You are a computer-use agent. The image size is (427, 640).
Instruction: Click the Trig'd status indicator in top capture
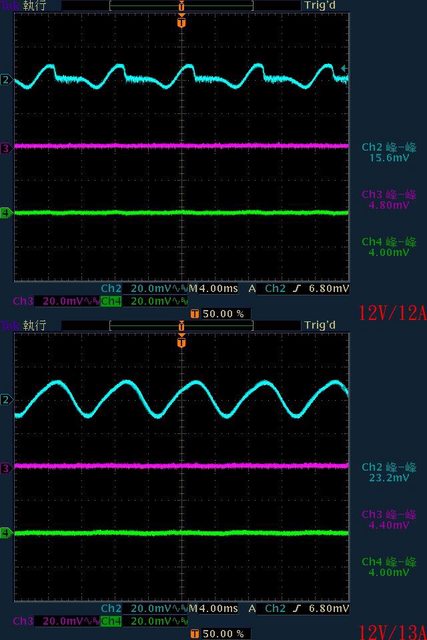pyautogui.click(x=320, y=5)
